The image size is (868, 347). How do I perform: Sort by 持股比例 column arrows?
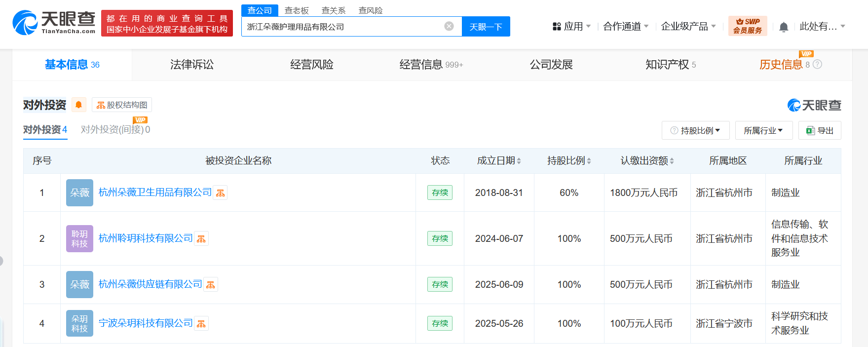[x=589, y=161]
